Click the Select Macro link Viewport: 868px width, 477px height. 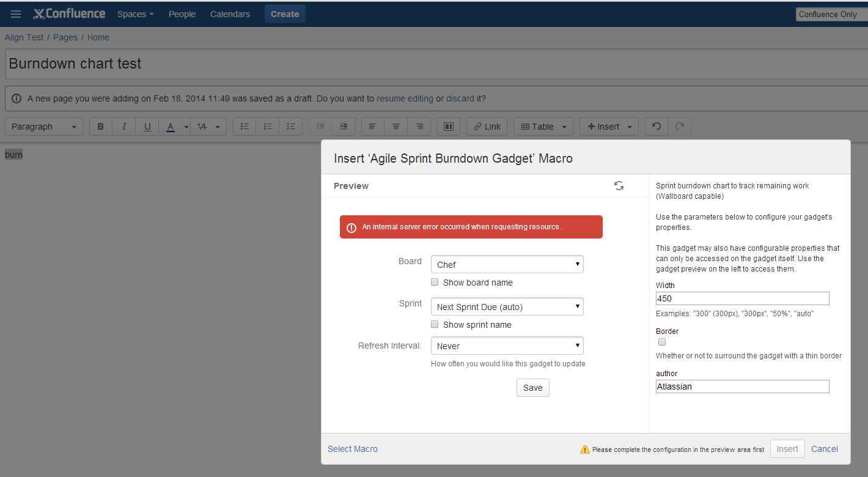tap(353, 449)
